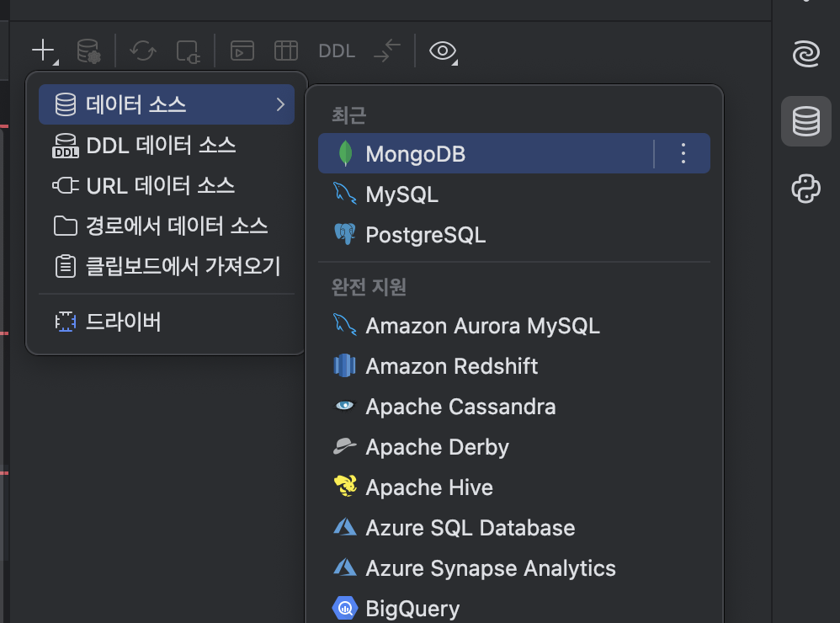Choose 드라이버 menu entry
This screenshot has height=623, width=840.
[167, 322]
